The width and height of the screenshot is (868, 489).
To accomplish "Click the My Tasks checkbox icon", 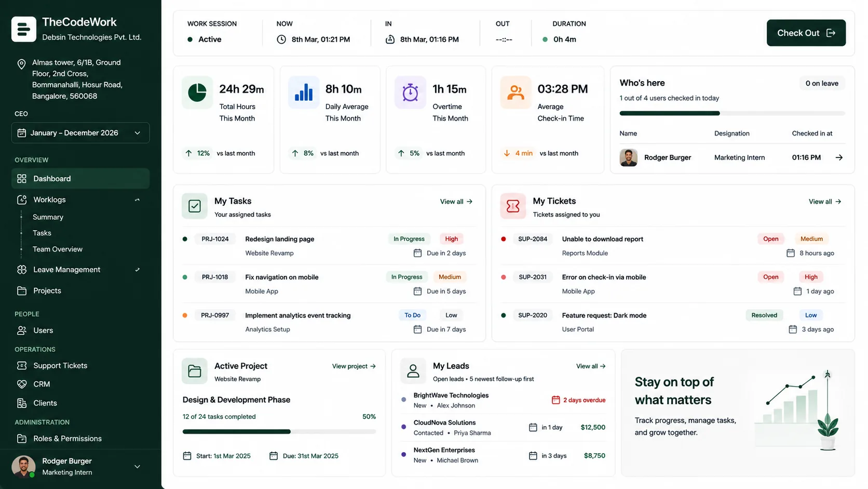I will pos(195,206).
